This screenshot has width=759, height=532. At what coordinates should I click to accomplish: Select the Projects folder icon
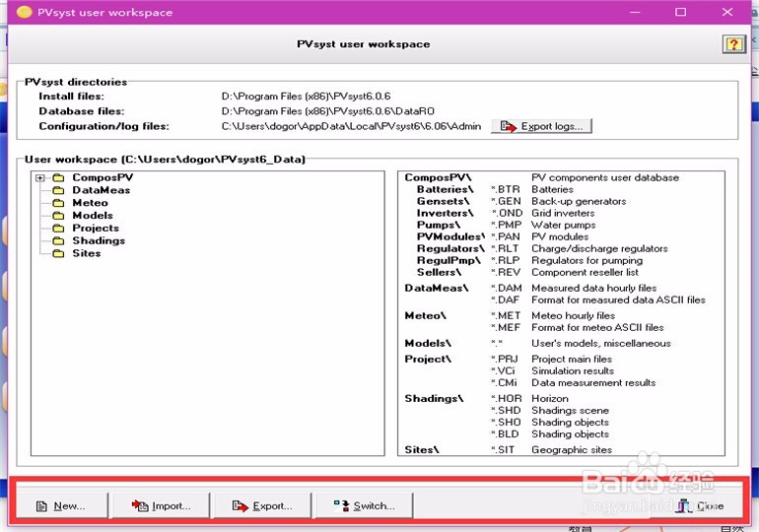58,229
